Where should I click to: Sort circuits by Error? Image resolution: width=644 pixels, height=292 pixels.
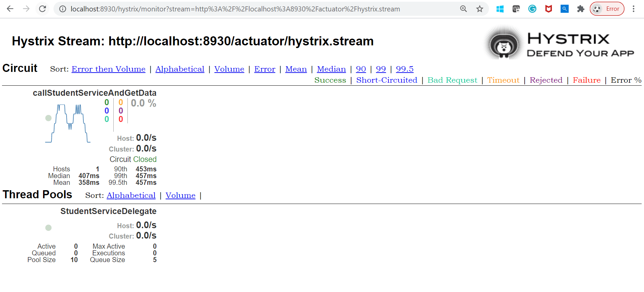pos(265,69)
